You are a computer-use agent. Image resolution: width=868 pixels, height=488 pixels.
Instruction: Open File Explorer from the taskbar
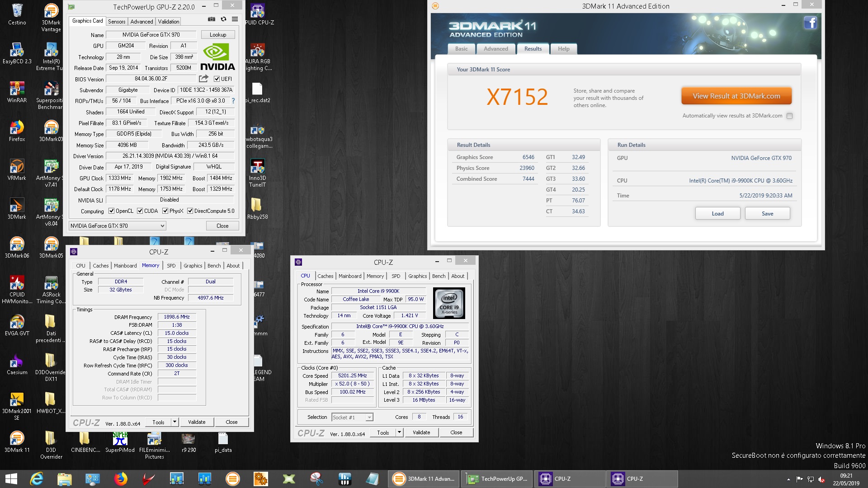(x=65, y=479)
